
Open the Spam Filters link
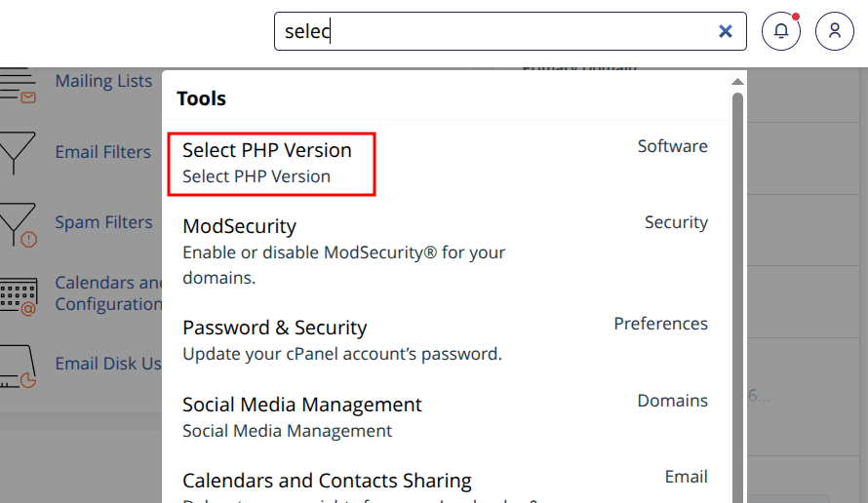[103, 222]
